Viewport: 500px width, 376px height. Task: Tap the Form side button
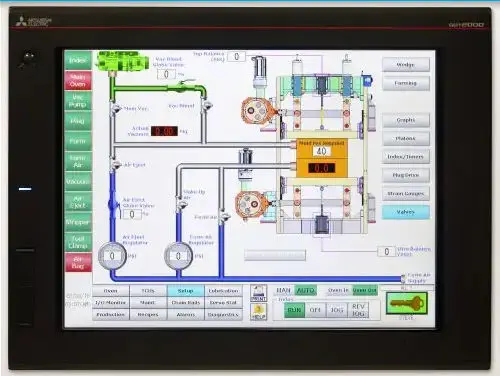[78, 141]
